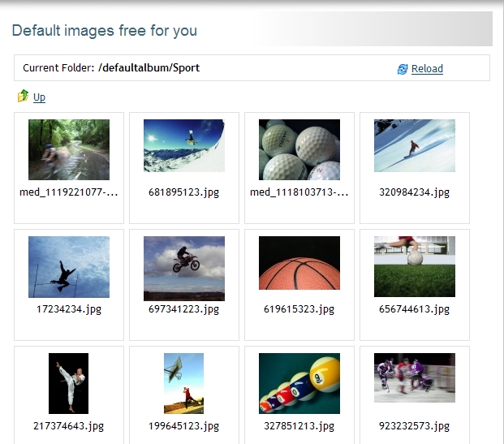Select the karate kick thumbnail 217374643.jpg
Screen dimensions: 504x444
68,383
